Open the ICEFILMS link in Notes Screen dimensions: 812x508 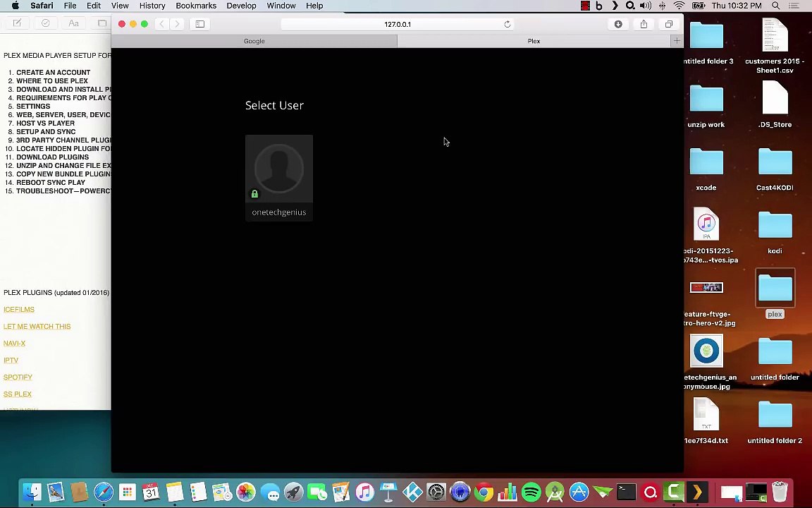18,310
